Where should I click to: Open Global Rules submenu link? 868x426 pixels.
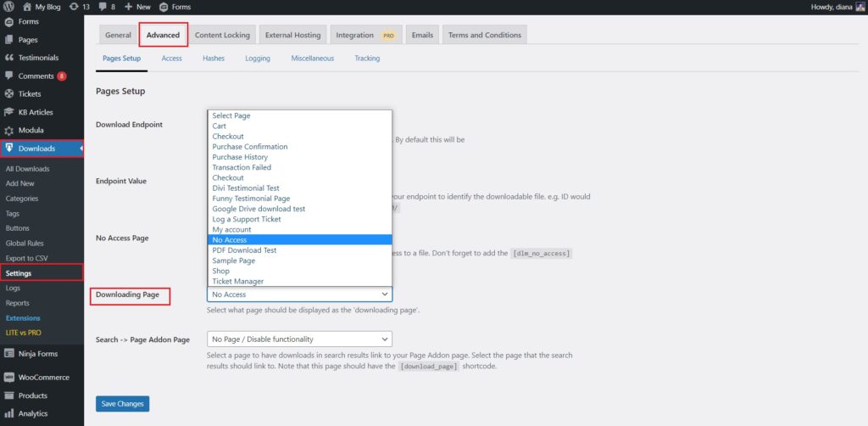pos(25,244)
